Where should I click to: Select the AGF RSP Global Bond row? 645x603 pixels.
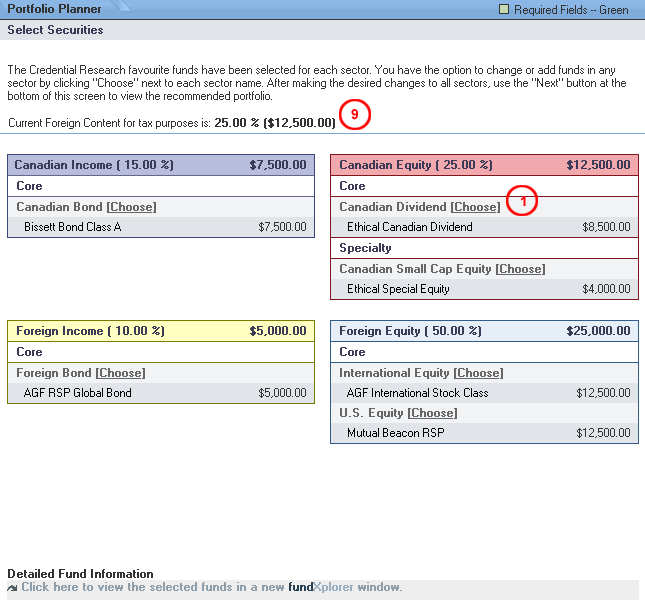161,393
